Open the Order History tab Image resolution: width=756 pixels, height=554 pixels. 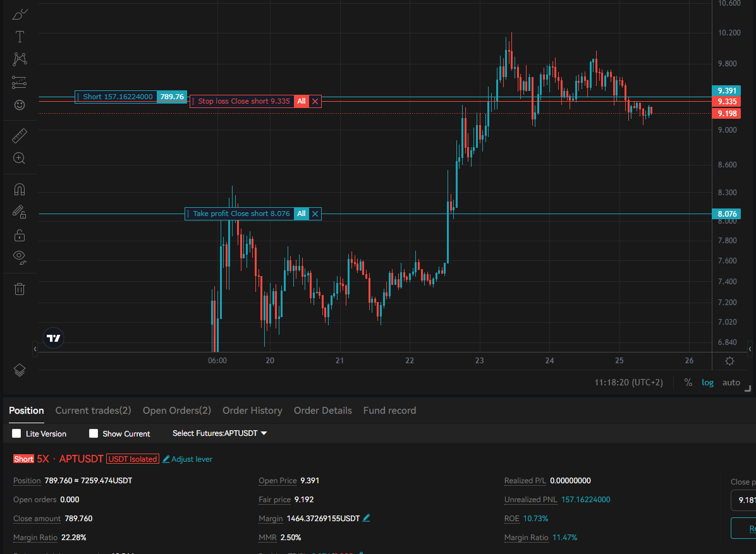[x=252, y=411]
